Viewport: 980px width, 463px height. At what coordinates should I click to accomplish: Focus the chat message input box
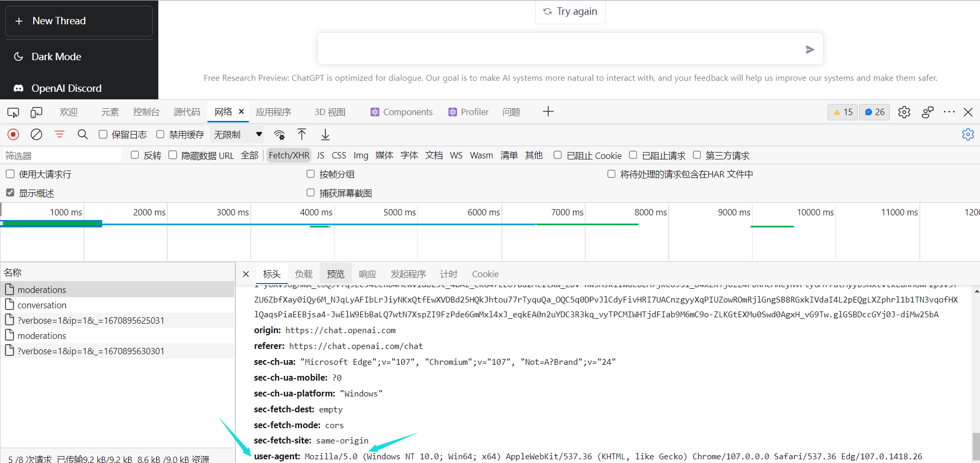click(570, 49)
